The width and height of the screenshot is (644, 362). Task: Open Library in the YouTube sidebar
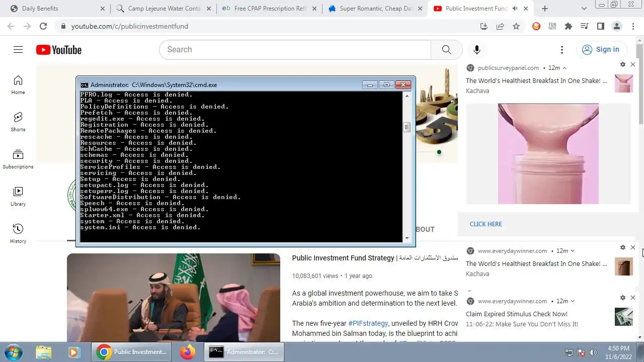click(18, 196)
